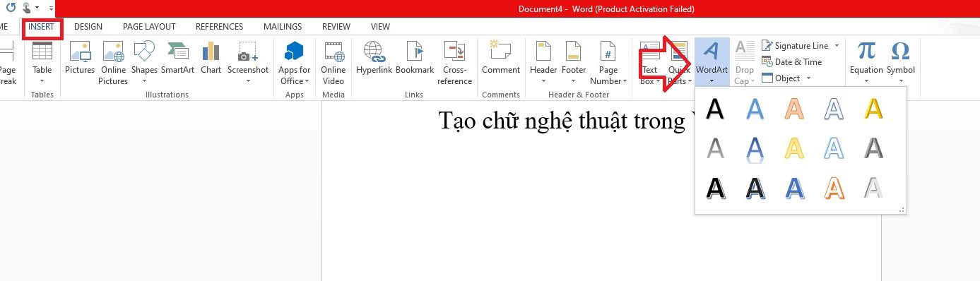This screenshot has width=980, height=281.
Task: Click the Undo/Repeat icon in quick access
Action: pos(11,7)
